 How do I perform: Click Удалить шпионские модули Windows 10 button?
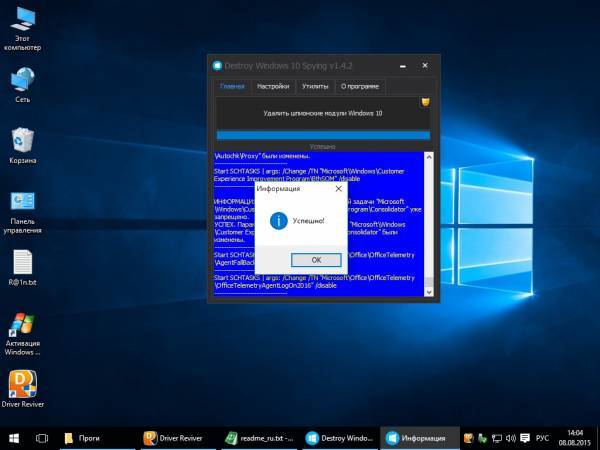(x=323, y=113)
